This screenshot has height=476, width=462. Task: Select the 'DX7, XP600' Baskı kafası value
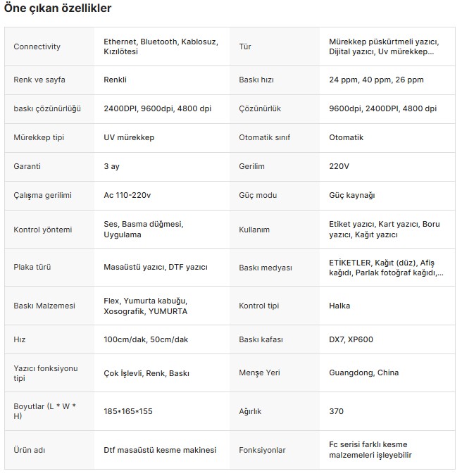tap(351, 339)
